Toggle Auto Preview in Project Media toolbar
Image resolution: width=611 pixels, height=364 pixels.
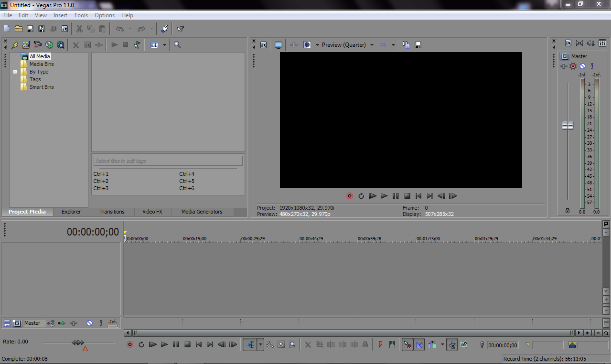click(137, 45)
